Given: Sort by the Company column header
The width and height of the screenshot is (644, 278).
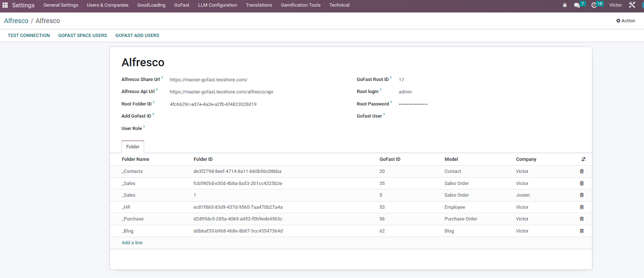Looking at the screenshot, I should click(526, 159).
